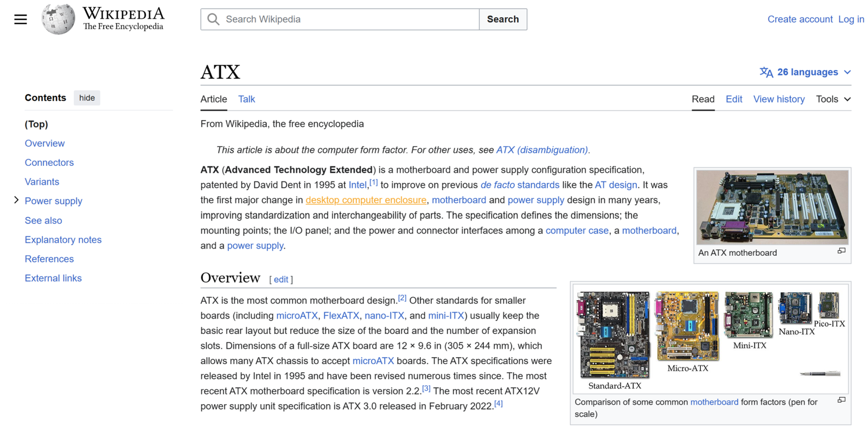Viewport: 868px width, 427px height.
Task: Open the 26 languages dropdown
Action: click(x=806, y=72)
